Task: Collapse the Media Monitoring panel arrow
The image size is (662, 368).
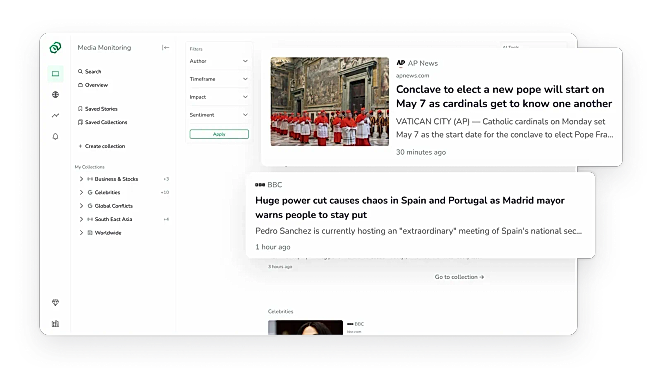Action: pos(166,48)
